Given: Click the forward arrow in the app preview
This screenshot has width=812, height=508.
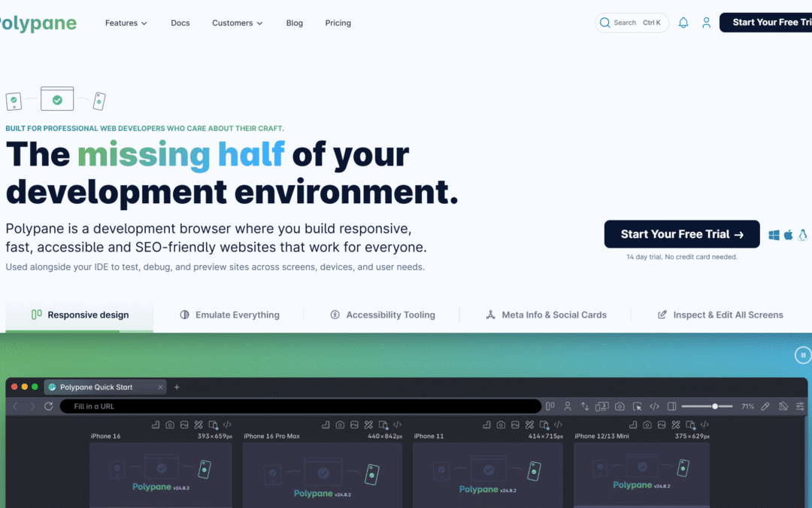Looking at the screenshot, I should pos(32,406).
